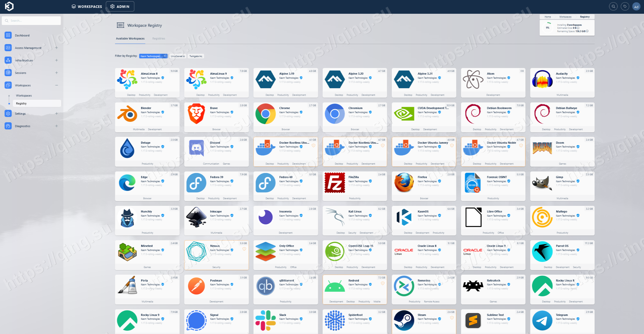The height and width of the screenshot is (334, 644).
Task: Open the Telegram workspace card
Action: coord(562,322)
